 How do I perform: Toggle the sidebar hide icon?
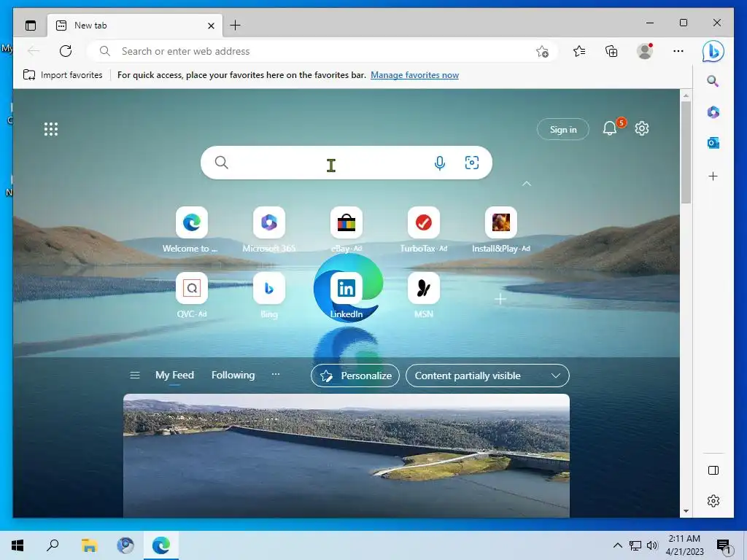click(713, 470)
